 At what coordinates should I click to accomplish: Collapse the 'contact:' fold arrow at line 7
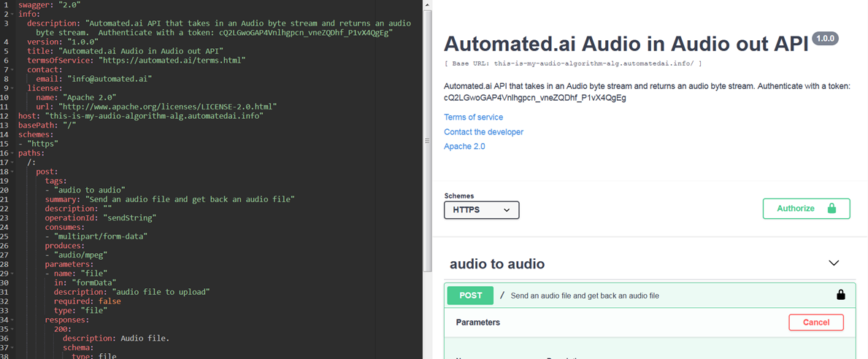(x=13, y=70)
